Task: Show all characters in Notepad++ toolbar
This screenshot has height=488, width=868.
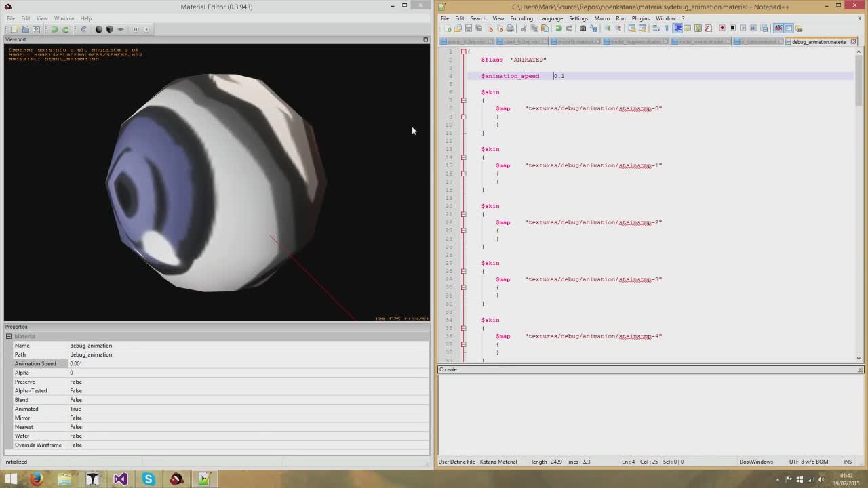Action: [665, 28]
